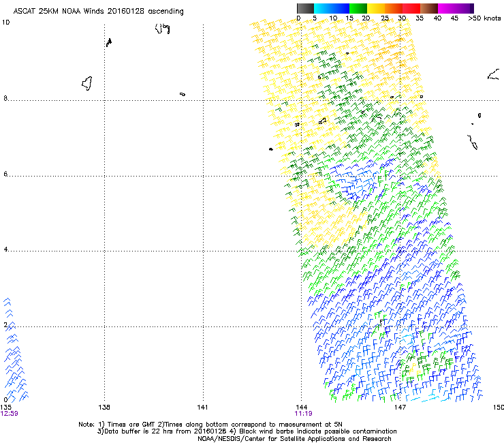Click the latitude label '6'
The height and width of the screenshot is (443, 504).
[5, 174]
